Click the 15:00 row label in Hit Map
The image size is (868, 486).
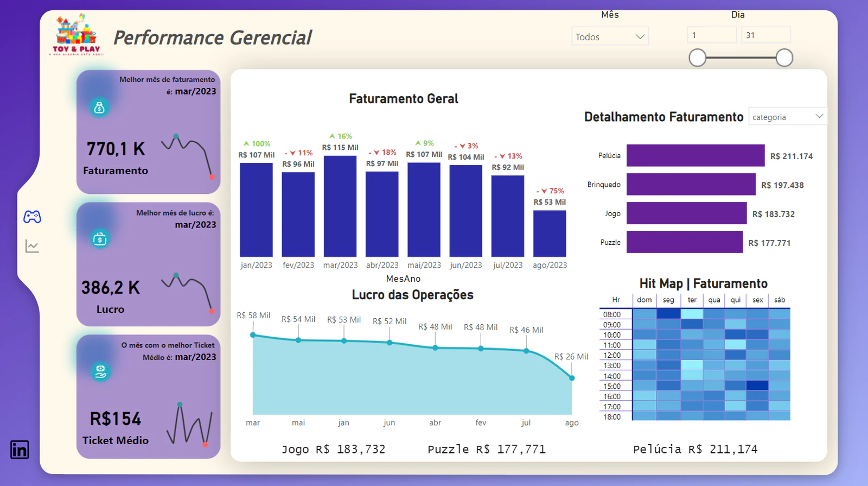tap(612, 386)
